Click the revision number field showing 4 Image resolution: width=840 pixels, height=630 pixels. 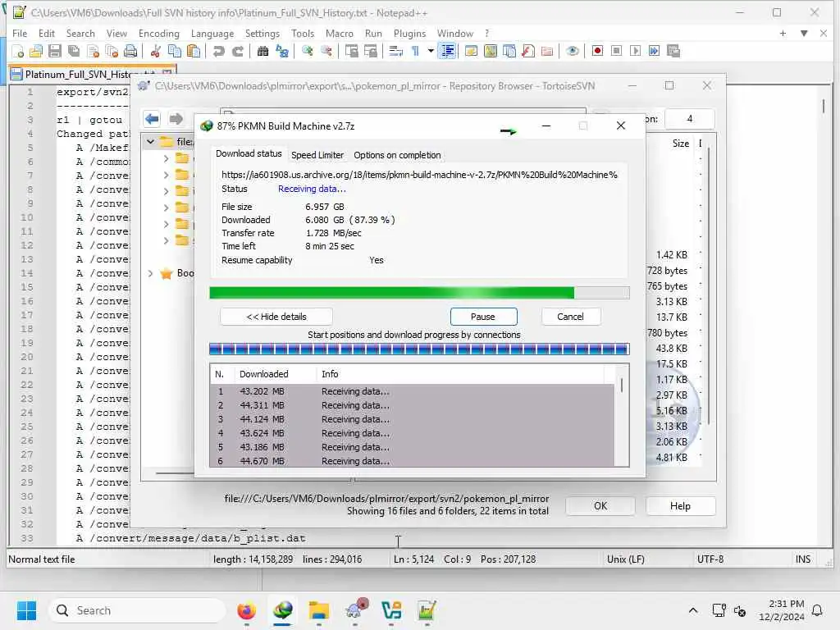(689, 119)
